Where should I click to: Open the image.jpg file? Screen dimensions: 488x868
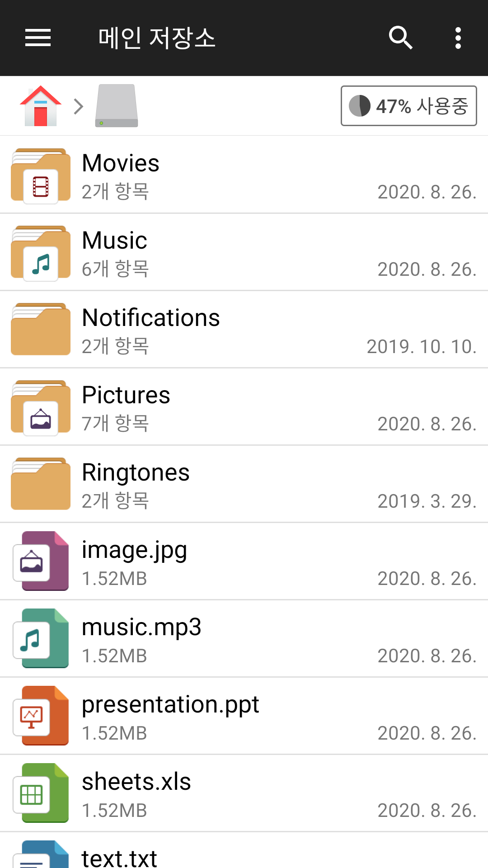pos(244,561)
